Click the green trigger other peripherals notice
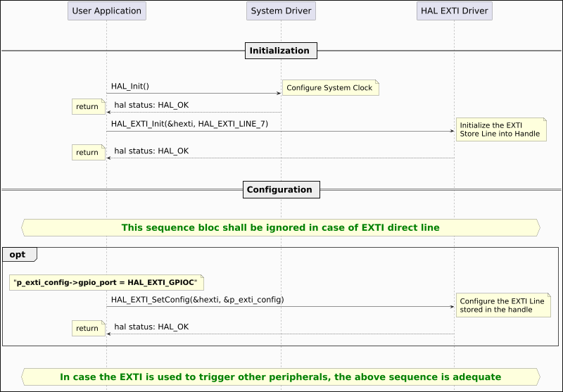The width and height of the screenshot is (563, 392). coord(281,377)
